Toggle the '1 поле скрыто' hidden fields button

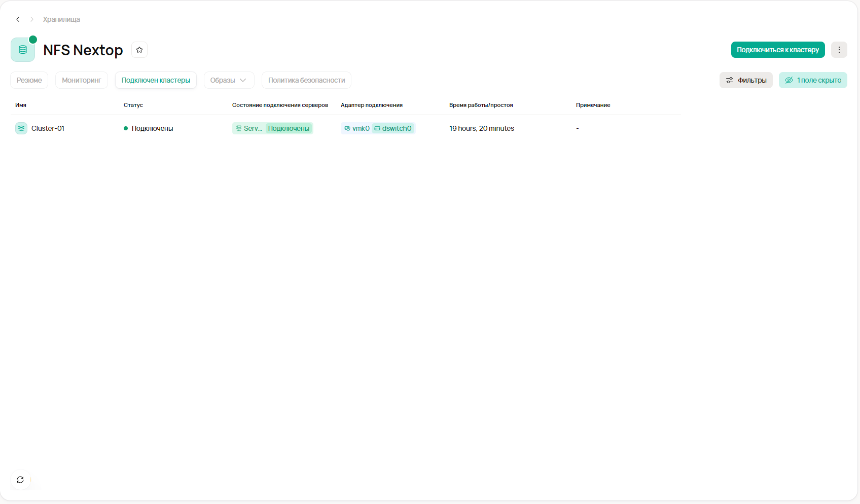point(812,80)
